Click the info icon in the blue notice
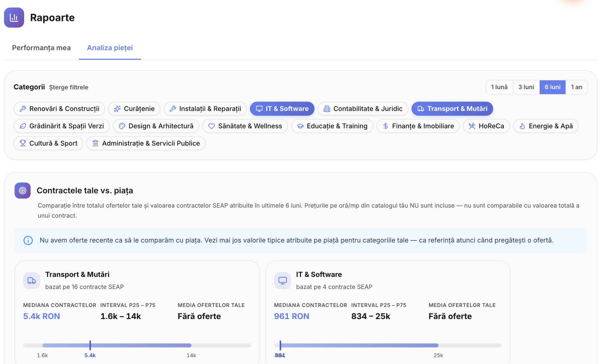This screenshot has height=364, width=600. [x=28, y=240]
